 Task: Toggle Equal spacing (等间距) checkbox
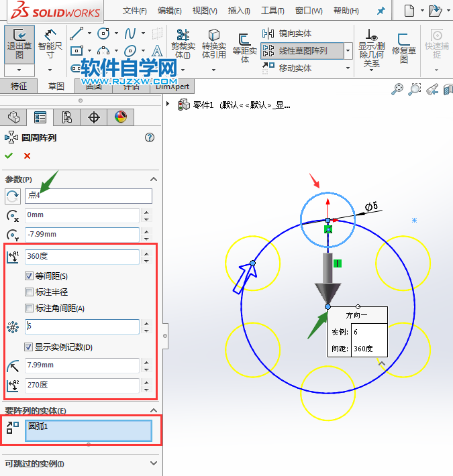(x=29, y=276)
